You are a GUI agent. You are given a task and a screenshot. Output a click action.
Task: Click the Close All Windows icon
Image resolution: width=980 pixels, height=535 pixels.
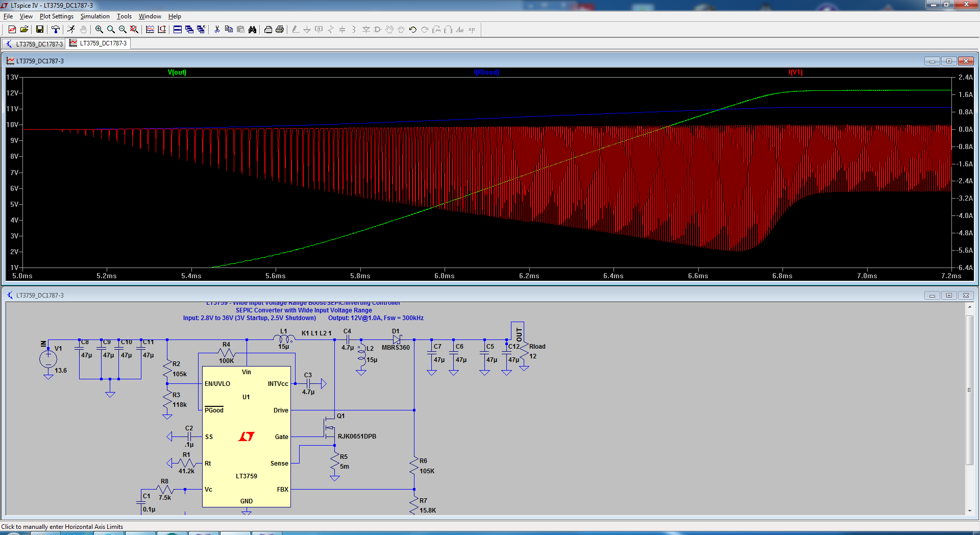click(201, 30)
